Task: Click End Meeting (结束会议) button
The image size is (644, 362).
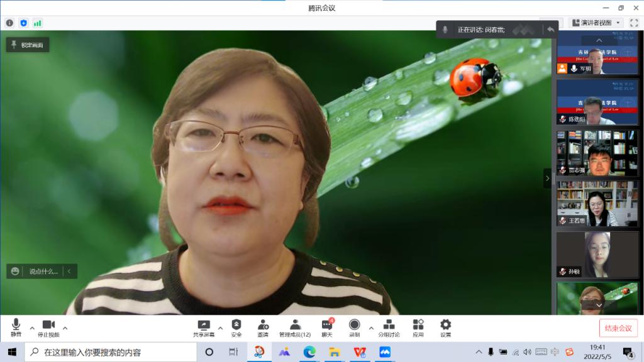Action: pos(618,328)
